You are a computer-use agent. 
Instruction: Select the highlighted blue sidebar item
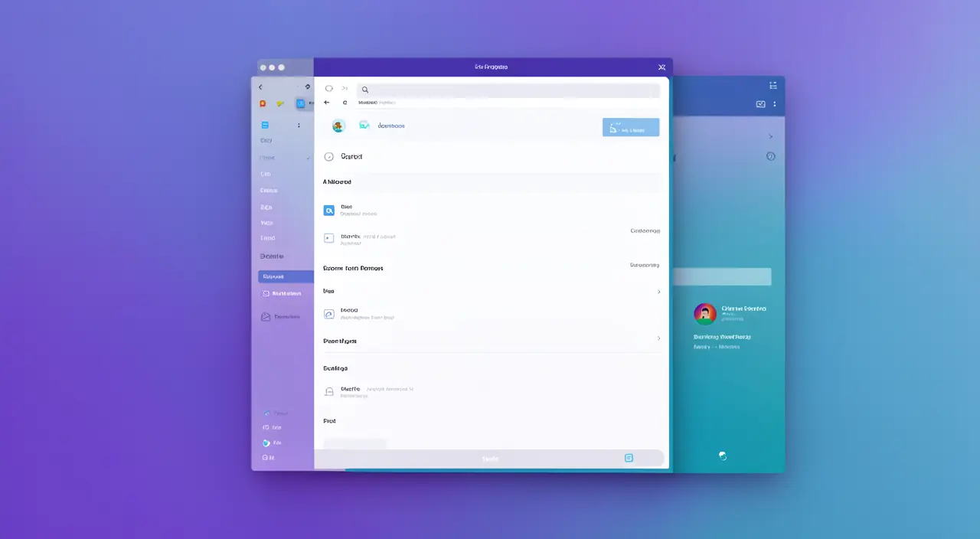(x=286, y=276)
